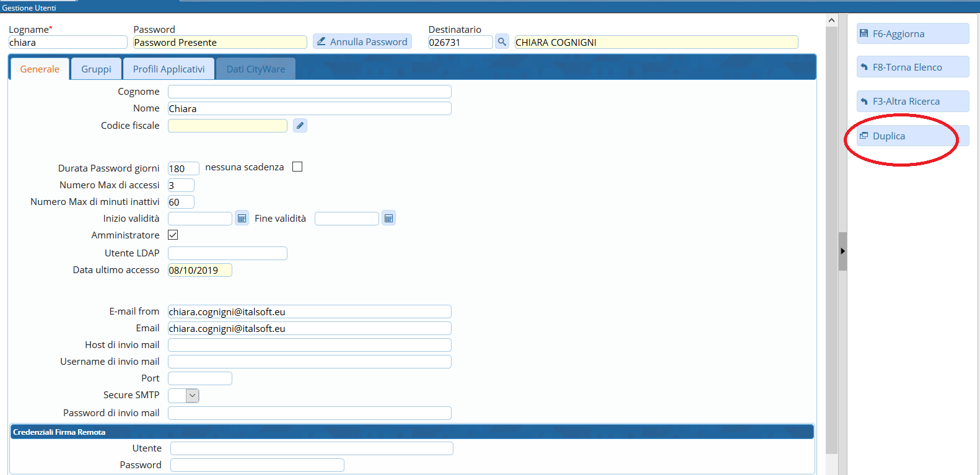The width and height of the screenshot is (980, 475).
Task: Click the Durata Password giorni field
Action: [x=183, y=169]
